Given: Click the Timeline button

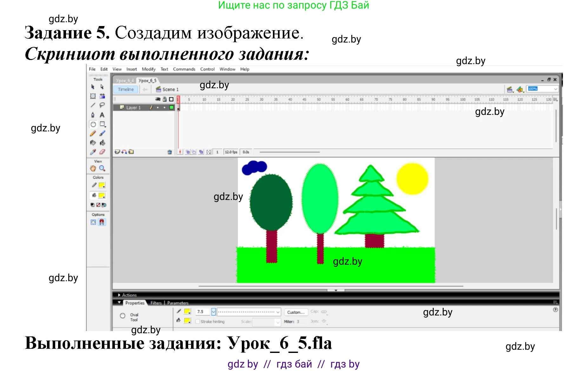Looking at the screenshot, I should (126, 89).
